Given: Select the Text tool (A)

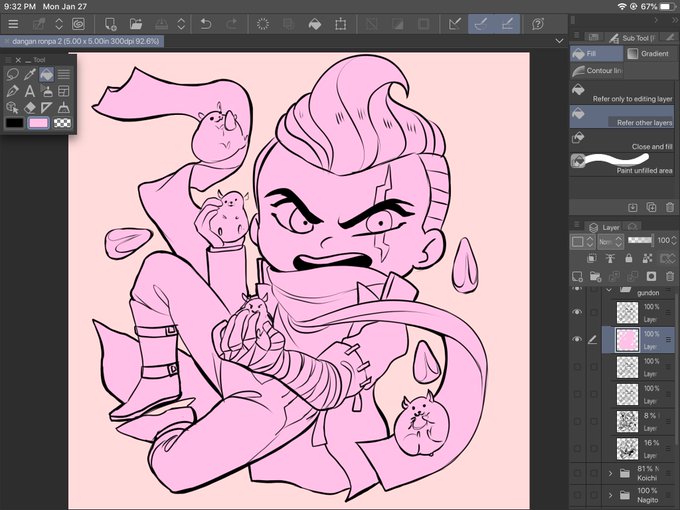Looking at the screenshot, I should [x=29, y=91].
